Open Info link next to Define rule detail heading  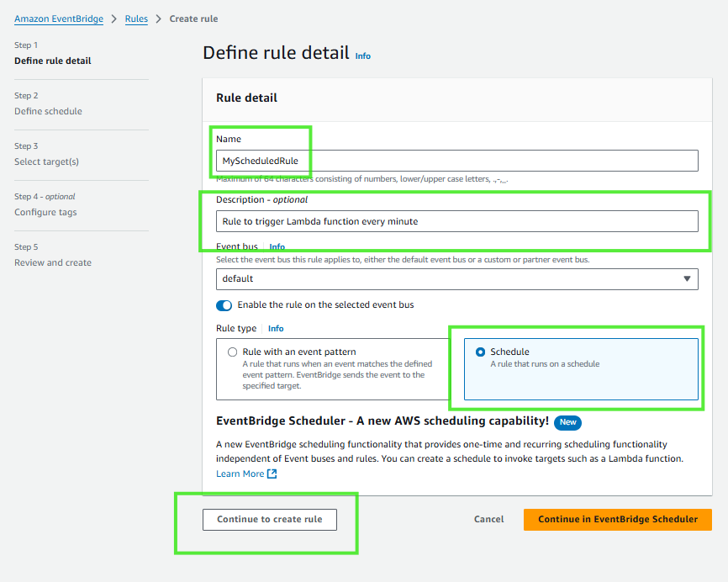(x=362, y=56)
